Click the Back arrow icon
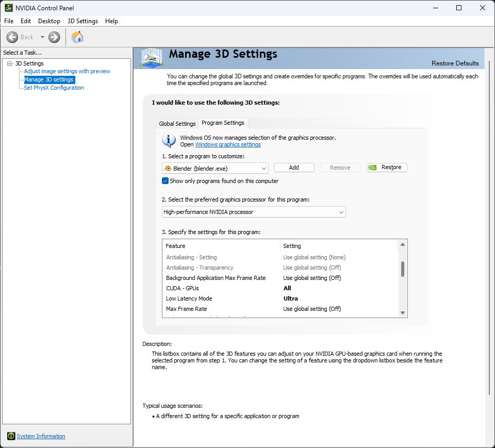This screenshot has height=448, width=495. [12, 37]
